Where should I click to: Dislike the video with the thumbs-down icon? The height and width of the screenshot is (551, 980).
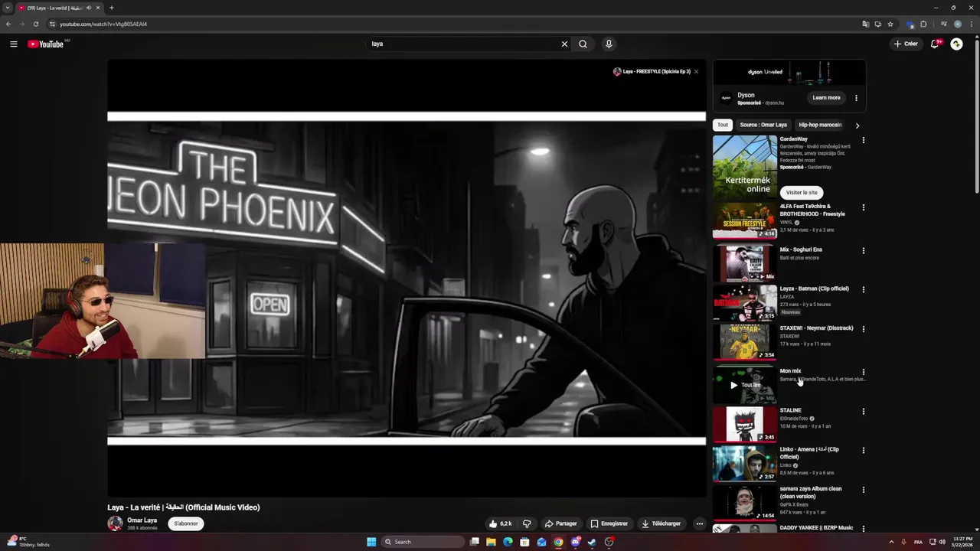pyautogui.click(x=527, y=523)
